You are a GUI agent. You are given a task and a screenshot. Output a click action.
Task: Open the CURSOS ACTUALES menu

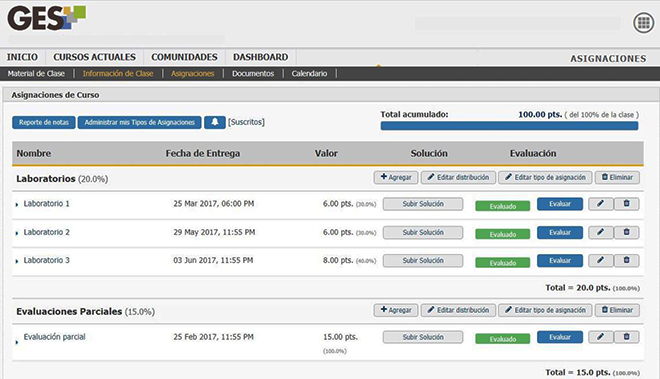(94, 57)
